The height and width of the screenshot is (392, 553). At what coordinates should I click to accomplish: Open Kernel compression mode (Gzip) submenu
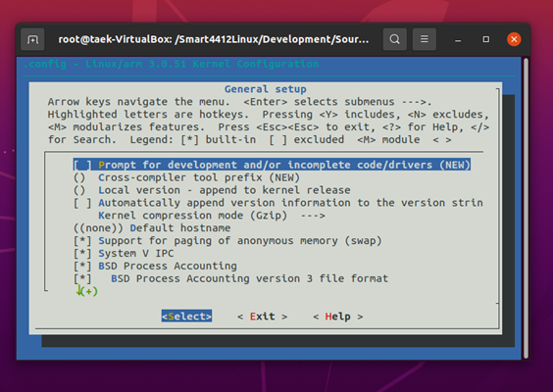(x=212, y=216)
